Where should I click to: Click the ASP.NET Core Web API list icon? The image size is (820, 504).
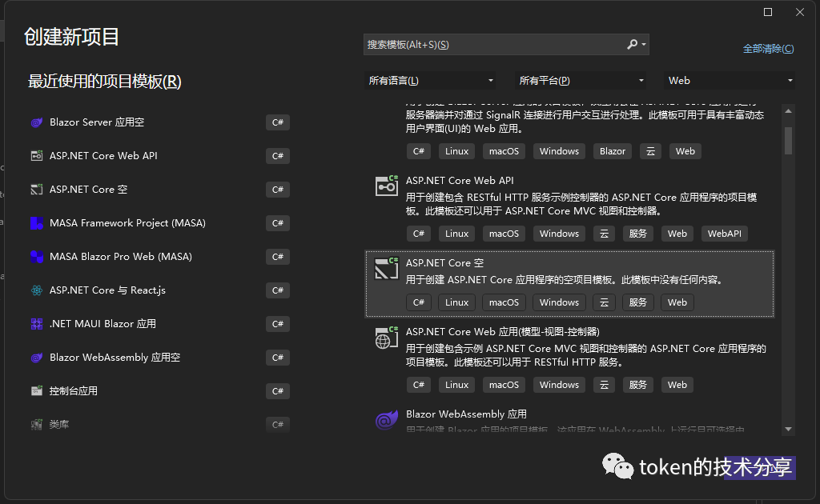387,186
